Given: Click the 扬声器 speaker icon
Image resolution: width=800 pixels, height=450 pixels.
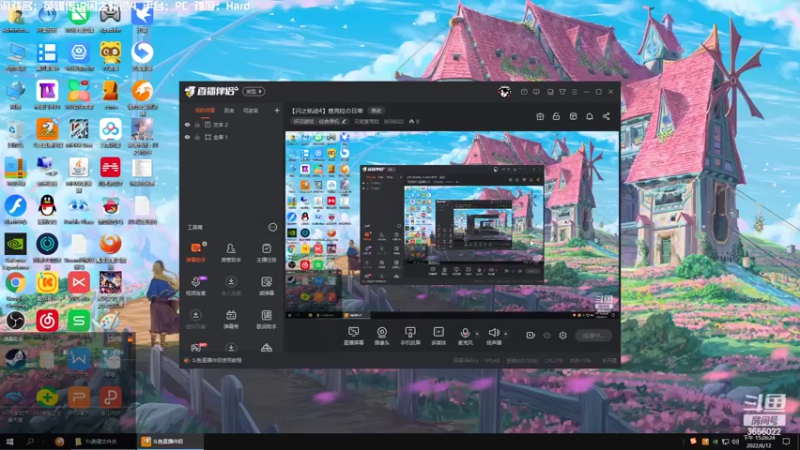Looking at the screenshot, I should coord(493,333).
